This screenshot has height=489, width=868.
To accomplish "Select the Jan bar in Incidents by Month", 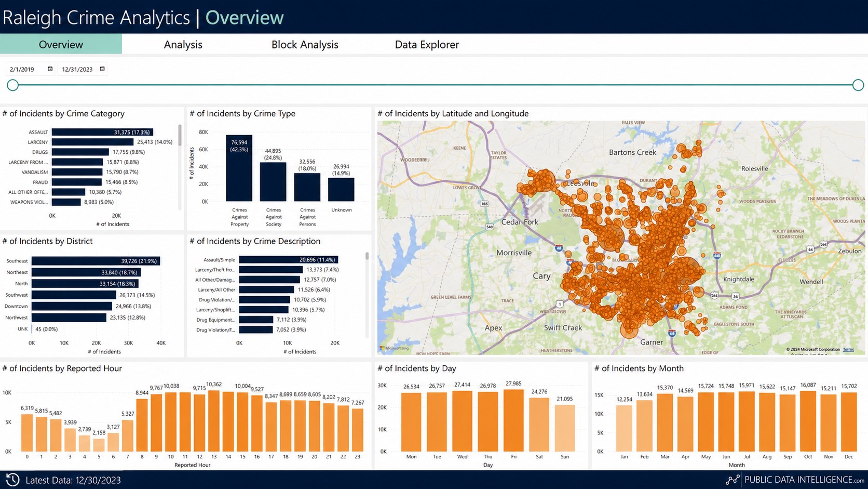I will coord(624,428).
